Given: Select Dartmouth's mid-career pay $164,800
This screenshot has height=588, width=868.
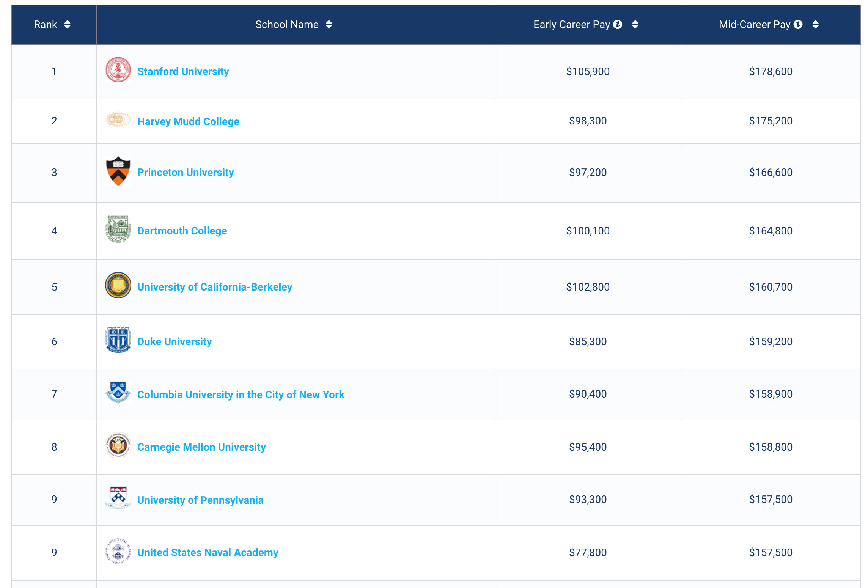Looking at the screenshot, I should point(771,231).
